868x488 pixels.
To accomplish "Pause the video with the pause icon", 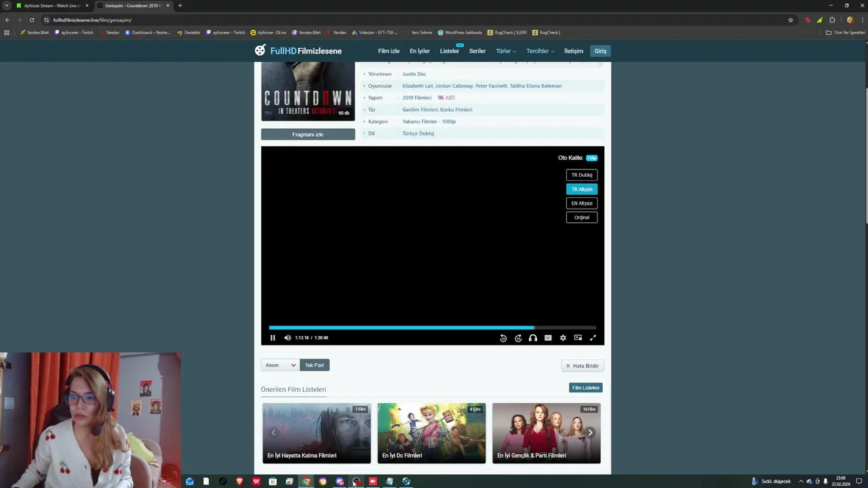I will tap(273, 338).
